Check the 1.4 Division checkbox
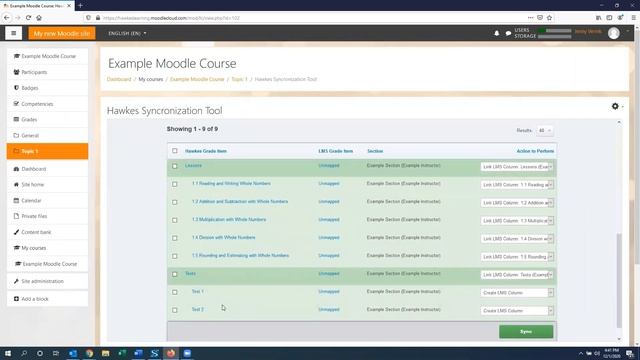640x360 pixels. click(x=175, y=238)
